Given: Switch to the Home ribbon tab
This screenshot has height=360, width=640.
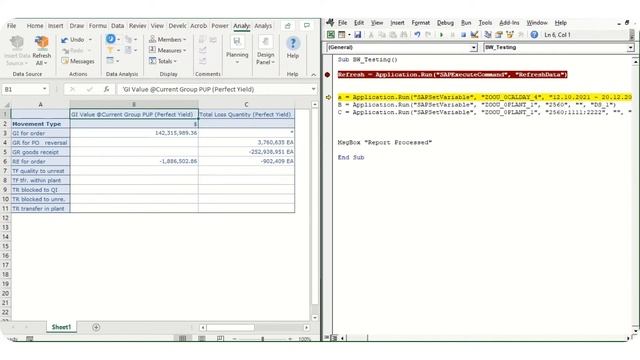Looking at the screenshot, I should (x=35, y=26).
